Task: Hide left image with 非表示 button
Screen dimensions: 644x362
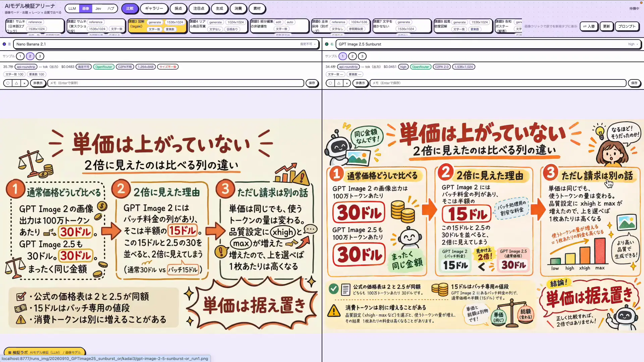Action: [x=38, y=83]
